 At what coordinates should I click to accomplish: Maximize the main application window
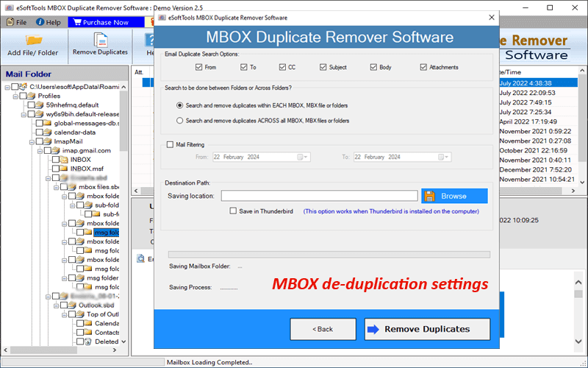point(550,7)
